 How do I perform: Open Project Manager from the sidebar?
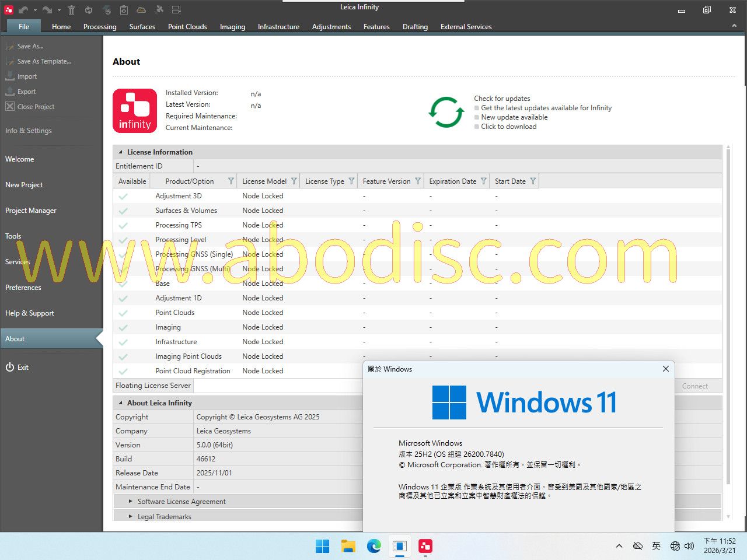click(x=31, y=211)
